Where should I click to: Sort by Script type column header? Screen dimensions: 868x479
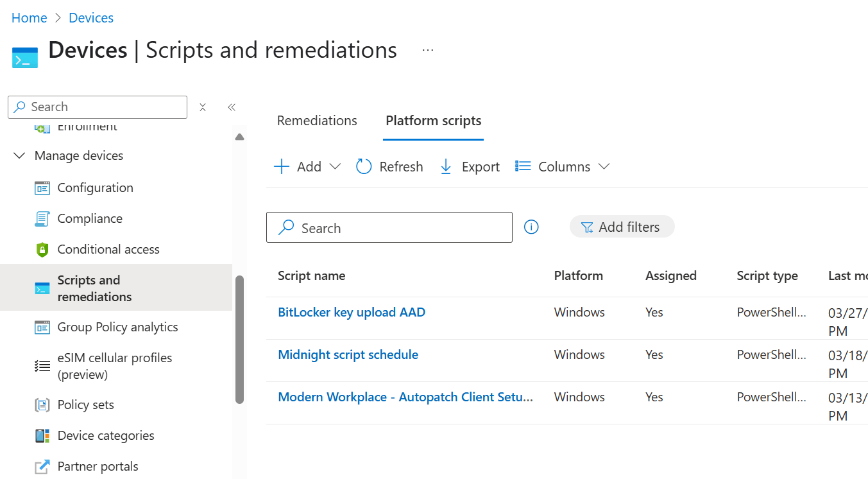pyautogui.click(x=767, y=276)
